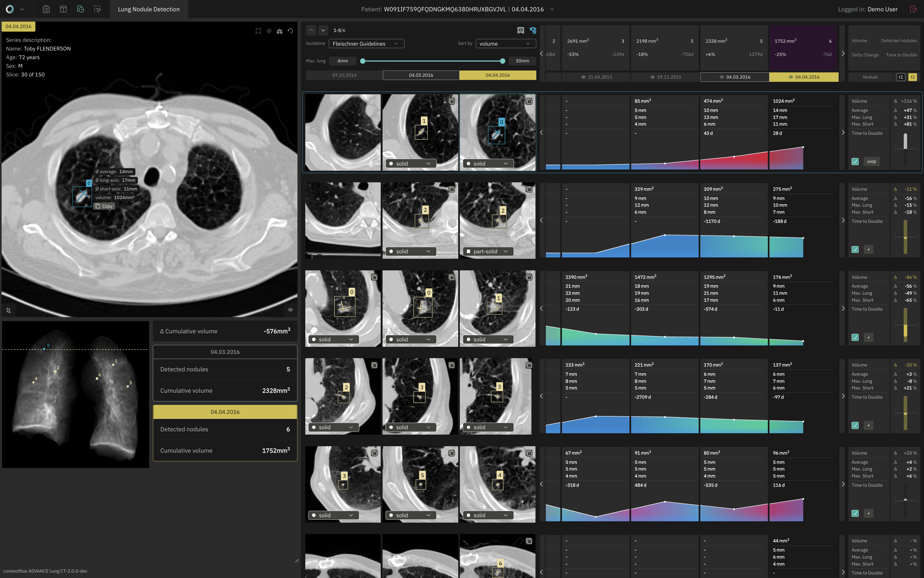
Task: Select the 04.03.2016 date tab
Action: pos(420,75)
